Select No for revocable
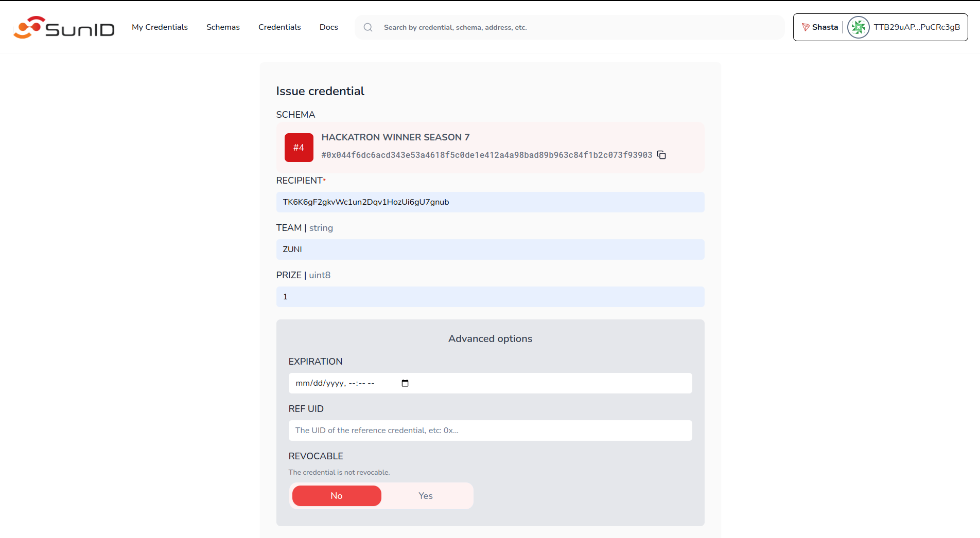Screen dimensions: 980x538 coord(337,496)
